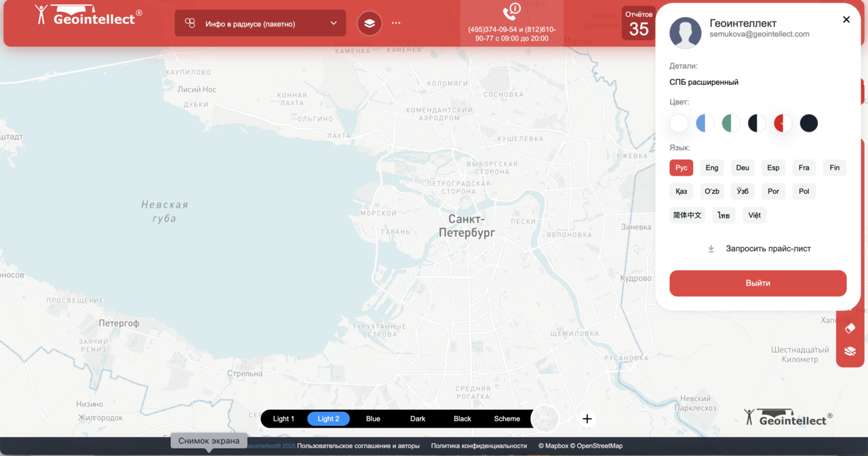
Task: Open the layers stack icon on right sidebar
Action: click(x=850, y=351)
